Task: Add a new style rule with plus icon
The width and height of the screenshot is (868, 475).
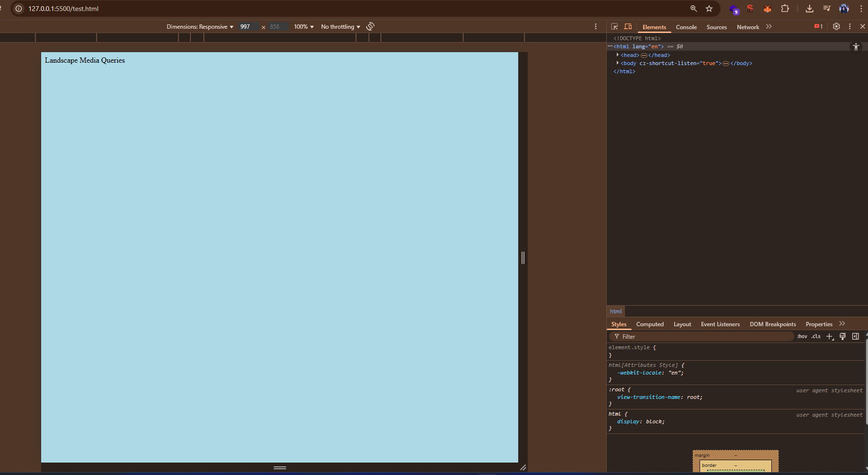Action: click(x=830, y=336)
